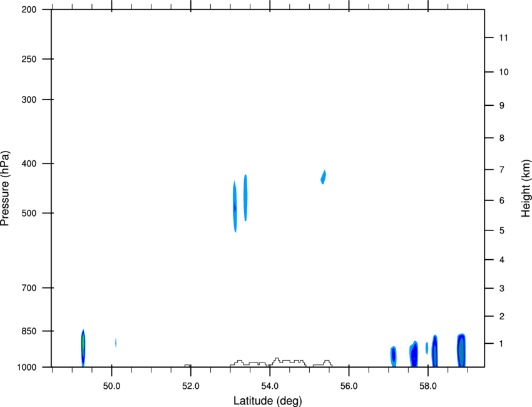Screen dimensions: 532x407
Task: Click the 'Latitude (deg)' axis title
Action: [x=267, y=401]
